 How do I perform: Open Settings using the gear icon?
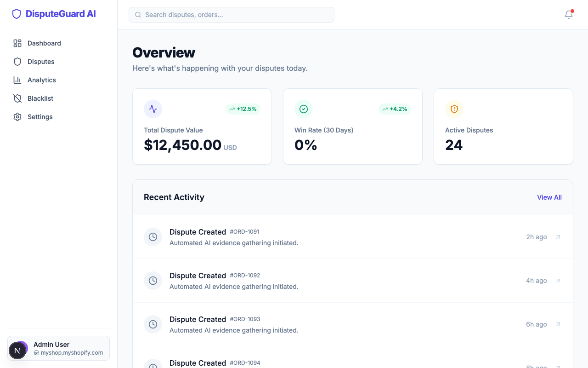pos(17,117)
